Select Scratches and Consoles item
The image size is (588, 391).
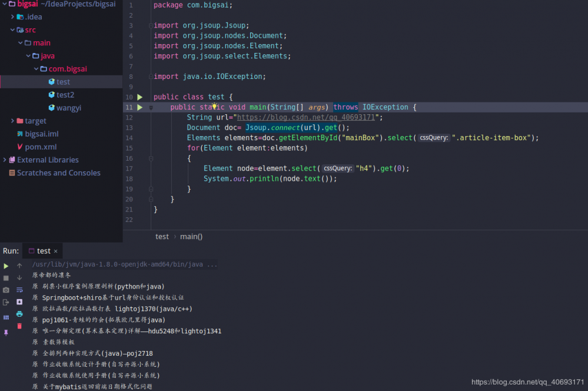59,173
